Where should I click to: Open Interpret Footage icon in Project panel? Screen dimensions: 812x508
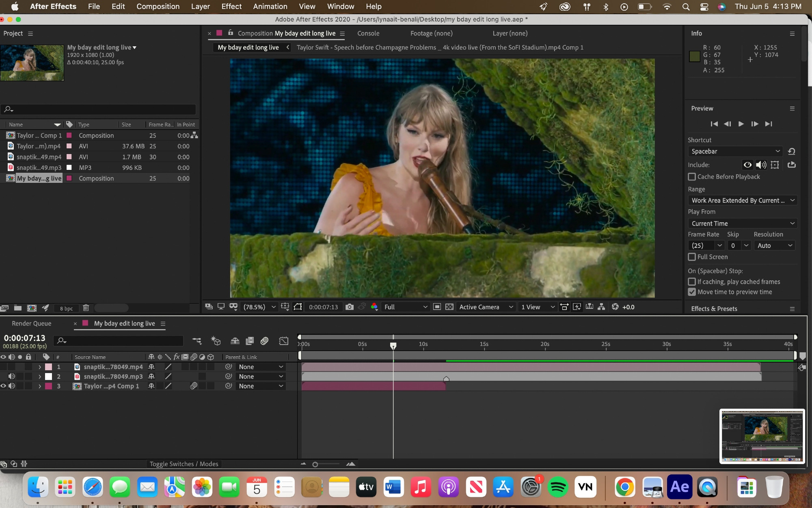point(4,308)
